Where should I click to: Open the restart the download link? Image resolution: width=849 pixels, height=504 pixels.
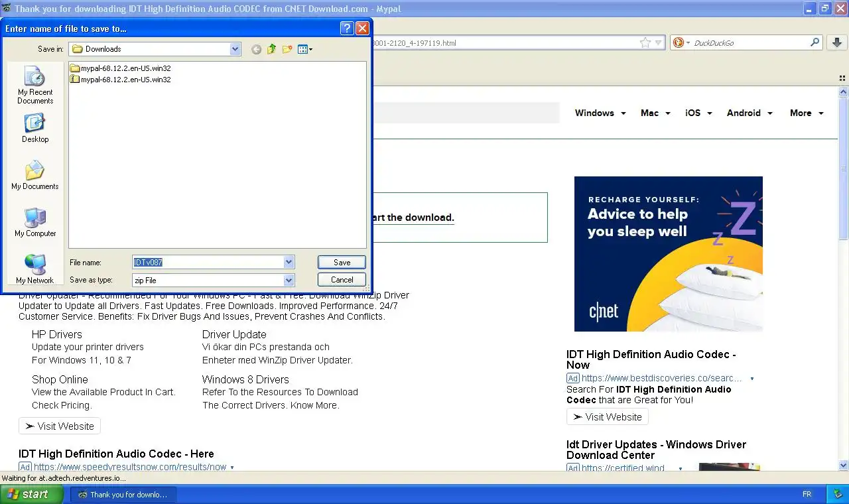(413, 218)
